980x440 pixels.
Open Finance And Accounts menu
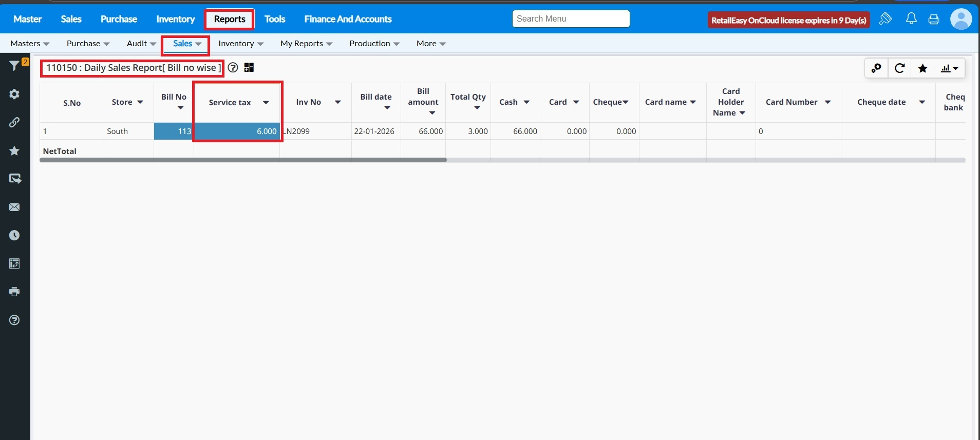[348, 19]
